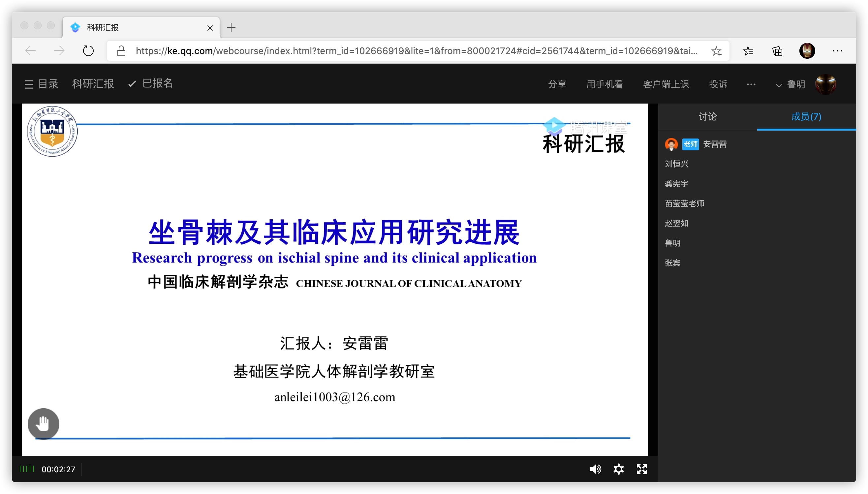Open browser profile avatar

tap(807, 51)
